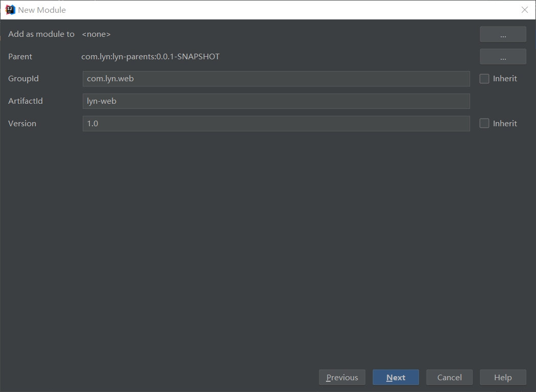This screenshot has height=392, width=536.
Task: Open browse button for Add as module to
Action: pos(503,34)
